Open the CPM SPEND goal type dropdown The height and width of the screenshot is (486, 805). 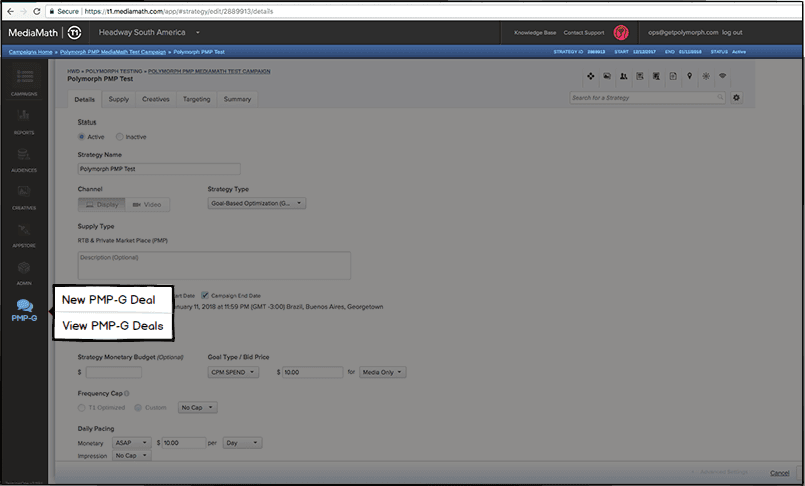tap(233, 372)
